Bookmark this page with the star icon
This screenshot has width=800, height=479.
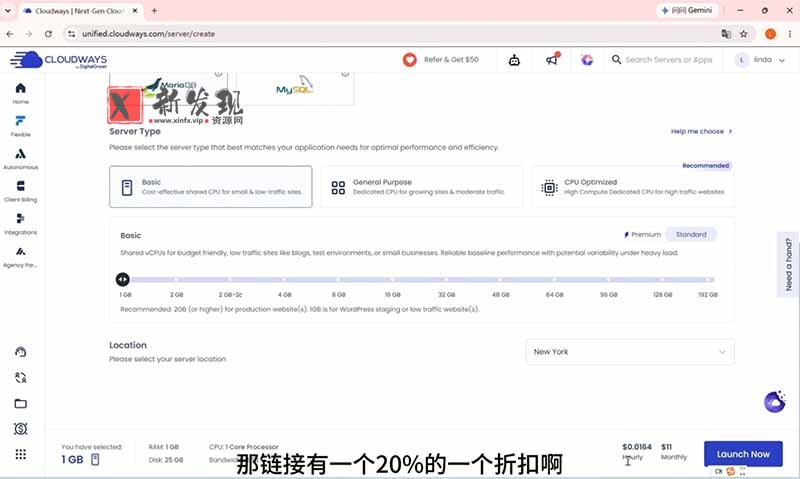pos(743,34)
